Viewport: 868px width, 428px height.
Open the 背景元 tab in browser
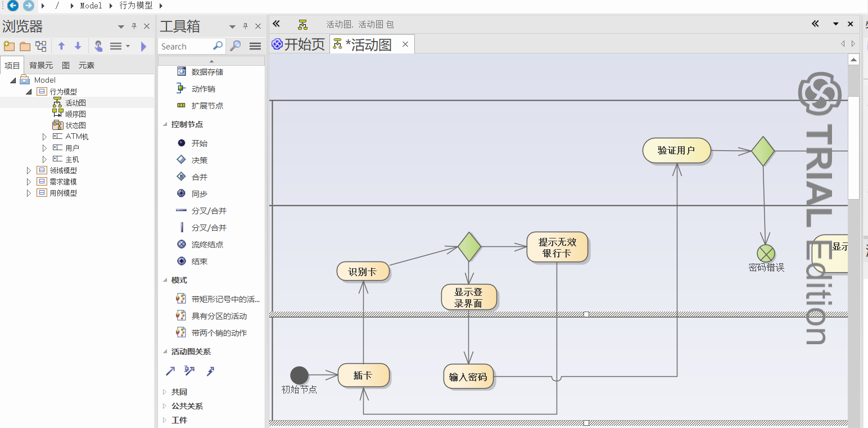tap(41, 65)
